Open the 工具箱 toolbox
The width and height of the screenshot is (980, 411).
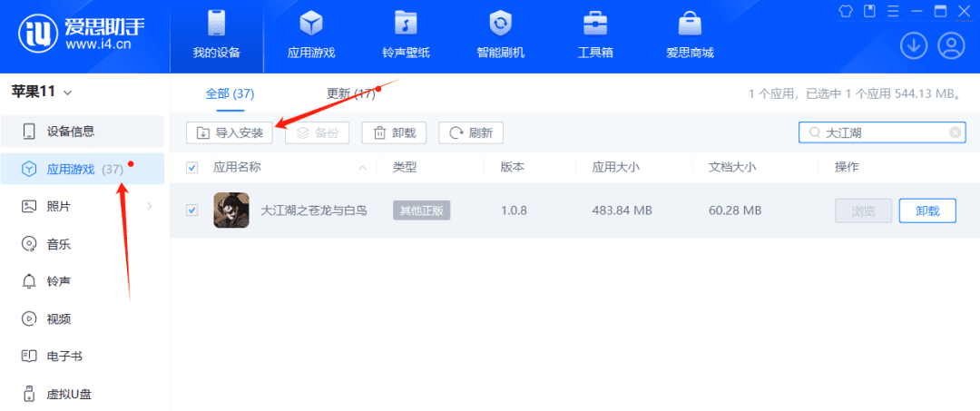coord(595,34)
